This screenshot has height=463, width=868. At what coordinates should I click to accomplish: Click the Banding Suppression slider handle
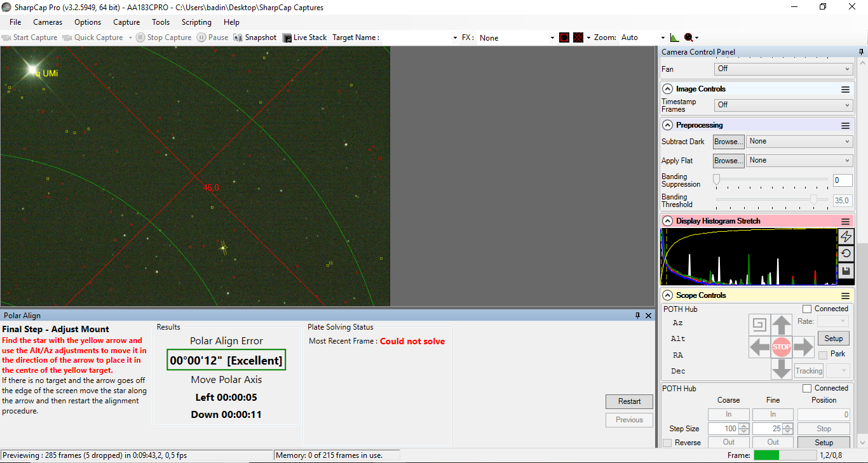tap(717, 180)
